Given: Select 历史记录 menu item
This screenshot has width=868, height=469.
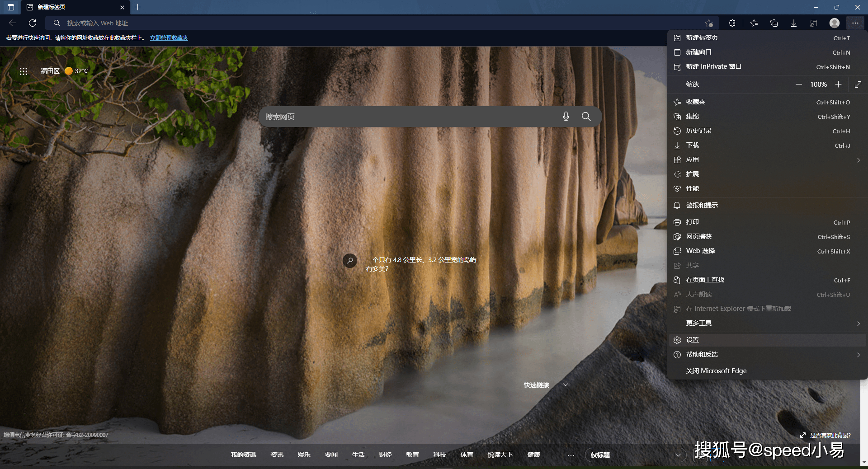Looking at the screenshot, I should (x=699, y=131).
